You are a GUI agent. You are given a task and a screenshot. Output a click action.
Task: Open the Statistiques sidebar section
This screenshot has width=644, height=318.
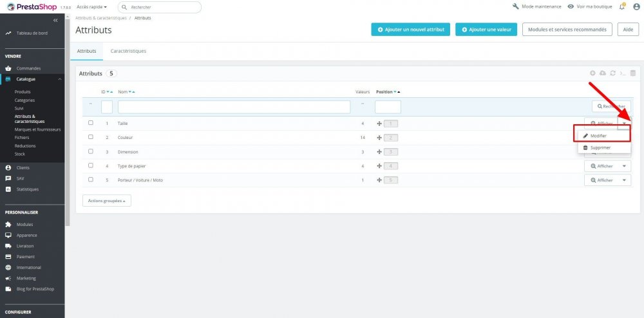click(28, 189)
